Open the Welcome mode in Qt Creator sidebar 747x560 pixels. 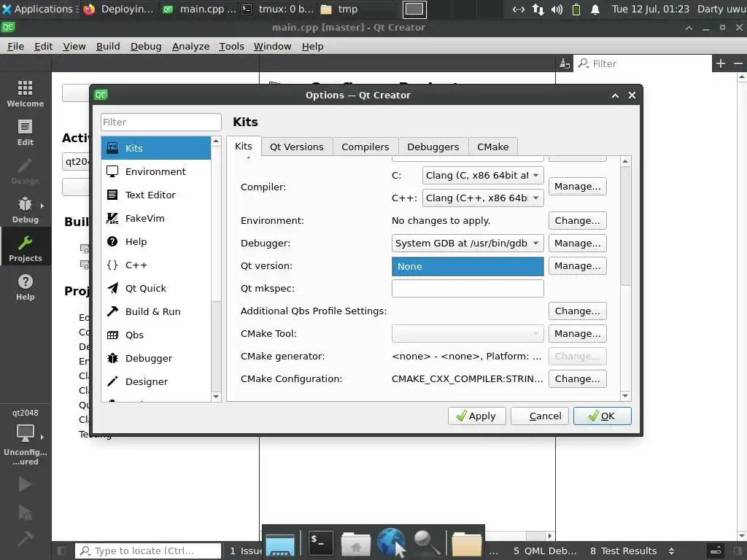tap(26, 93)
